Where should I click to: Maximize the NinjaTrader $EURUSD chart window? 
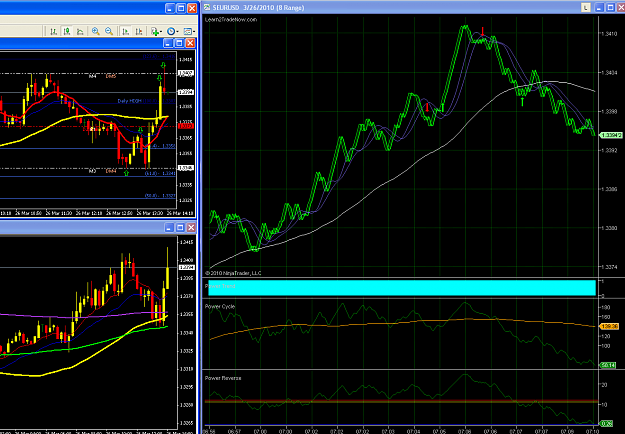tap(611, 8)
